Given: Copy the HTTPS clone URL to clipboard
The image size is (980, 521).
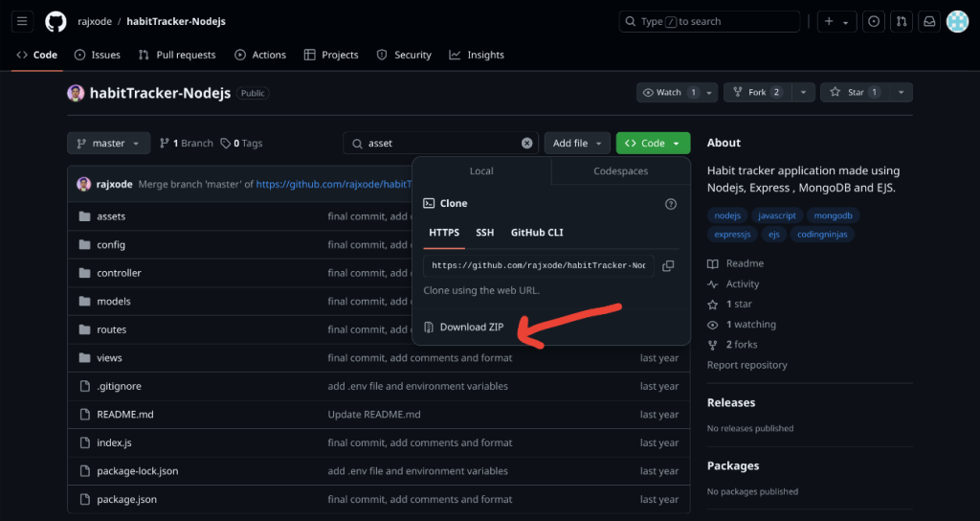Looking at the screenshot, I should tap(668, 265).
